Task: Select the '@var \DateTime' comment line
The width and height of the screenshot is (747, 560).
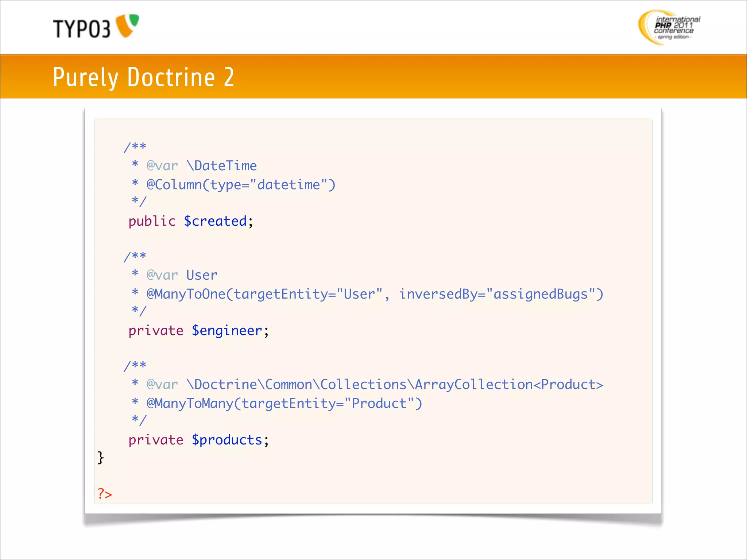Action: (194, 166)
